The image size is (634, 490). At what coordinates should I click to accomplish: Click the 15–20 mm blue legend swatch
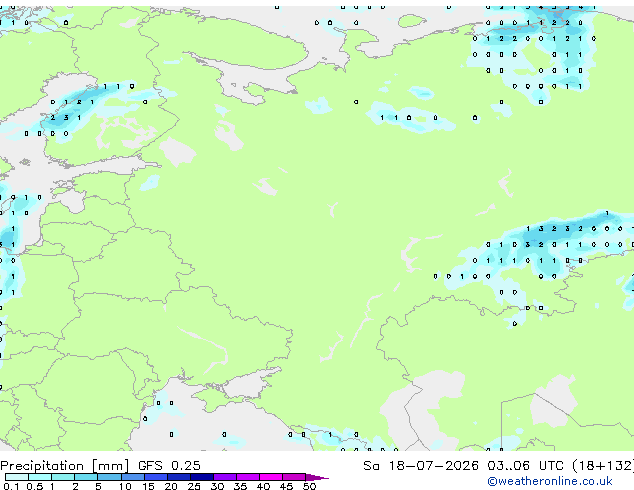(156, 477)
